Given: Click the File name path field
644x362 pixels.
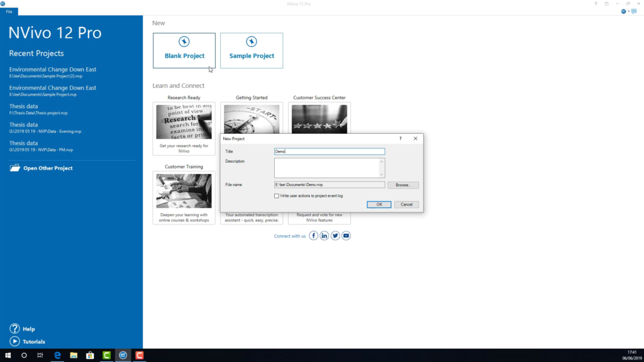Looking at the screenshot, I should [330, 185].
